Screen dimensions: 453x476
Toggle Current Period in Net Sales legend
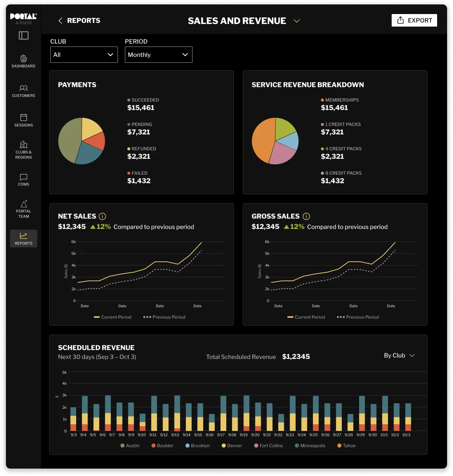(x=113, y=317)
